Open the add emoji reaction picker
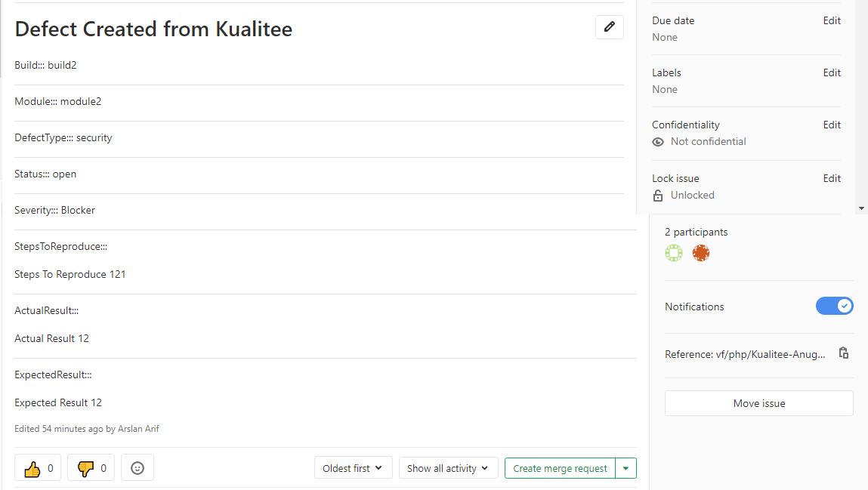 click(x=137, y=468)
